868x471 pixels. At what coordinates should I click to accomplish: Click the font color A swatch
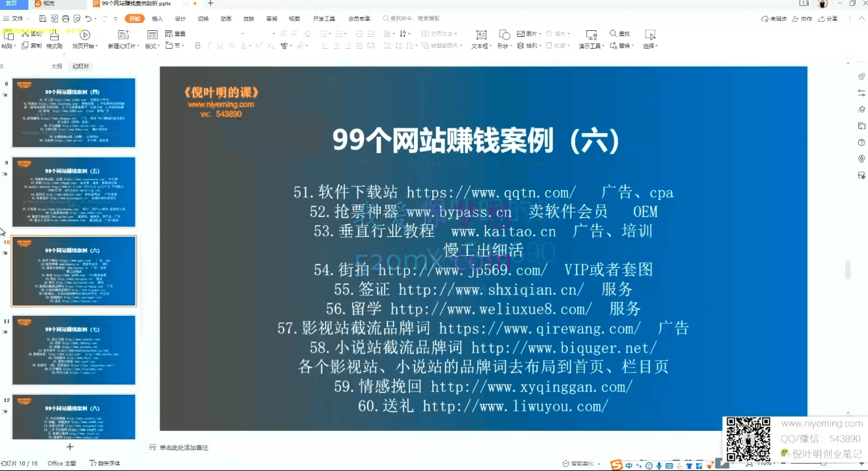pyautogui.click(x=242, y=45)
